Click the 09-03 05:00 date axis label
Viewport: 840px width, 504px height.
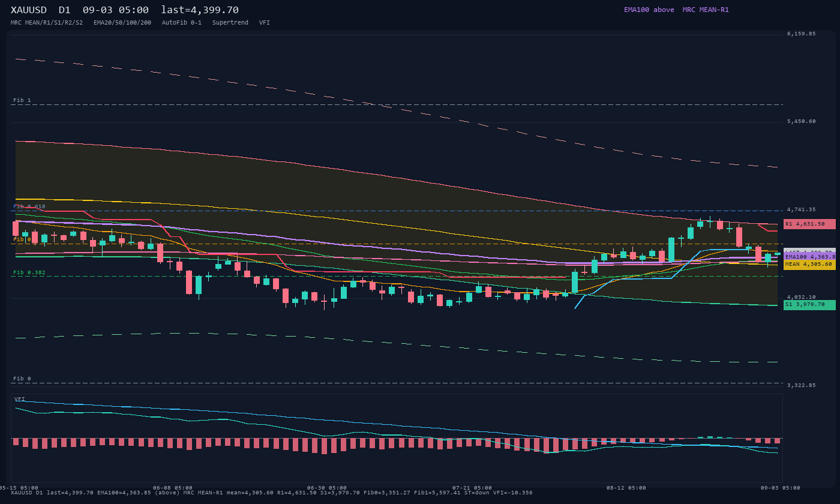pyautogui.click(x=781, y=488)
